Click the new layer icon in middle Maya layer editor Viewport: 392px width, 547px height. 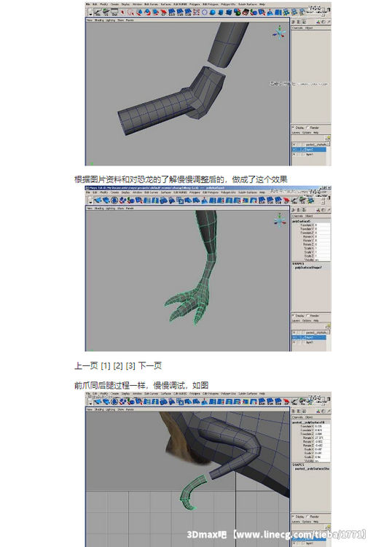328,326
